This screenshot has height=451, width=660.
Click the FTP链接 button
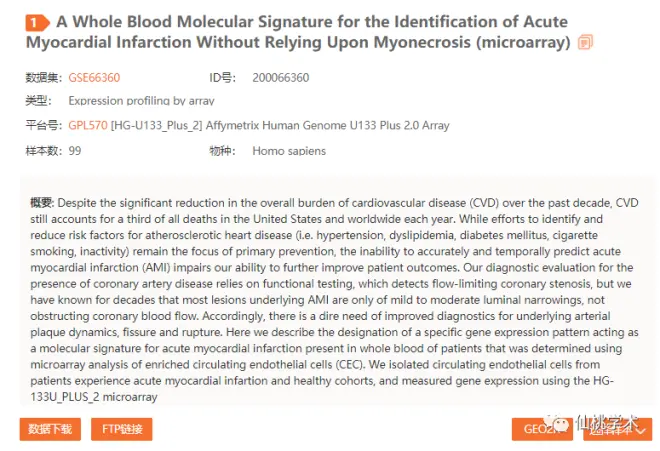[x=122, y=429]
